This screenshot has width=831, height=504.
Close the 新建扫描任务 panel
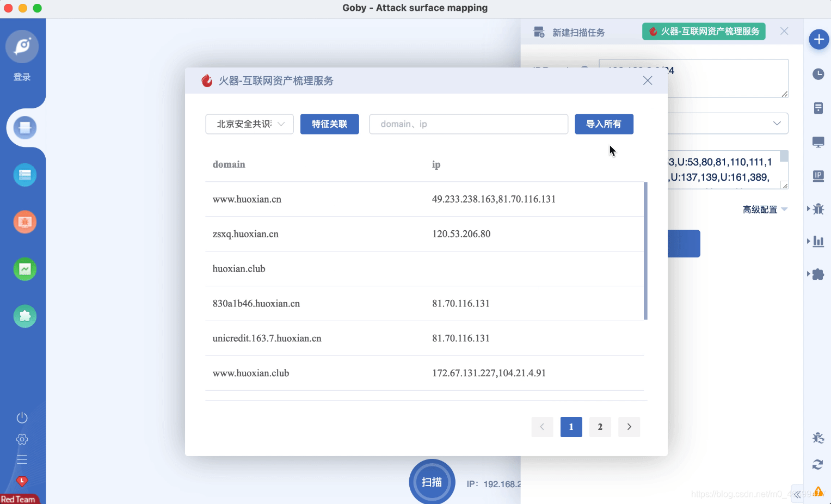point(784,31)
